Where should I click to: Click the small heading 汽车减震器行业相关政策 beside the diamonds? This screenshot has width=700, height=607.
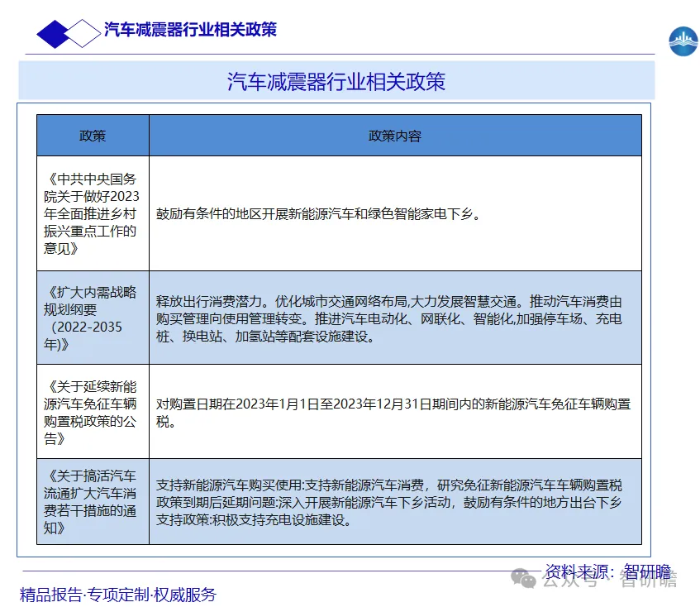[x=190, y=30]
